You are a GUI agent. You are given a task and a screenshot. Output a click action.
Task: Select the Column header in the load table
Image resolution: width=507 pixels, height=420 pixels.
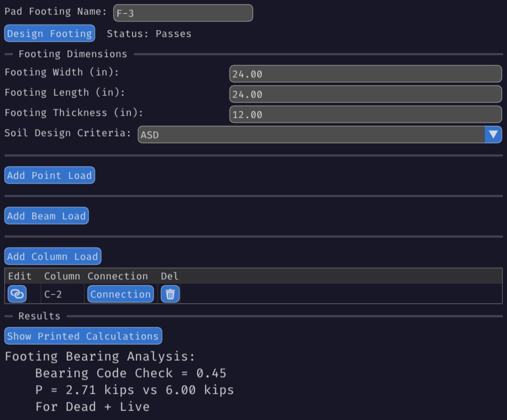coord(62,276)
